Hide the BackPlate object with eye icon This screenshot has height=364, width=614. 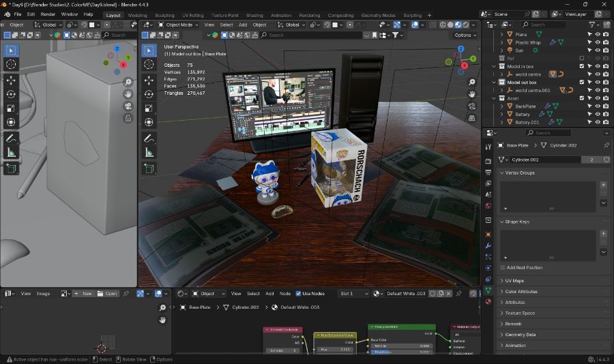(598, 106)
